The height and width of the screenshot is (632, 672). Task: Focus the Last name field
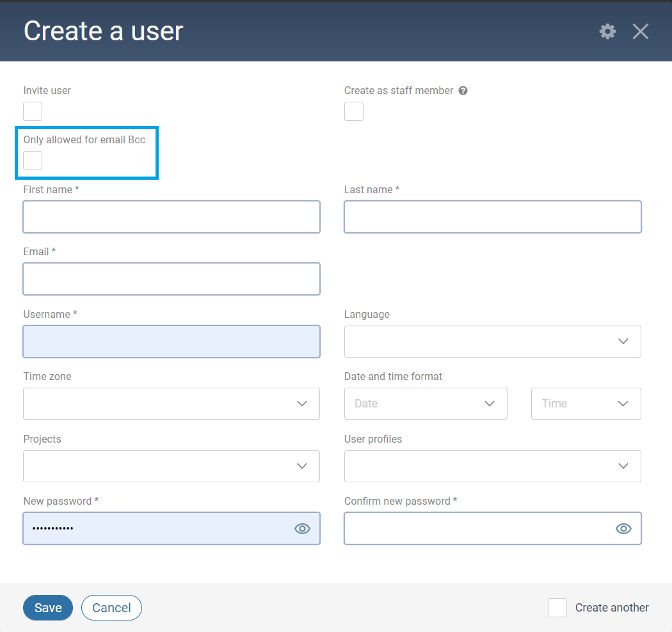pos(492,217)
